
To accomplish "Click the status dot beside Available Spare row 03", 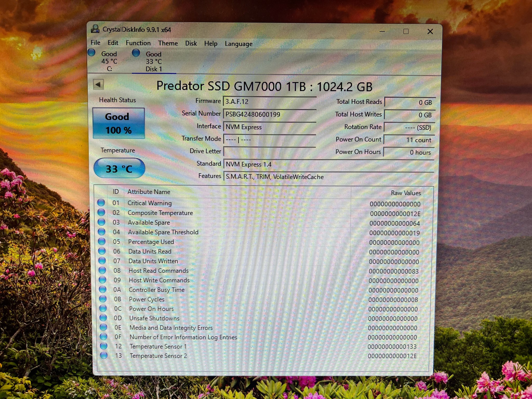I will [102, 222].
